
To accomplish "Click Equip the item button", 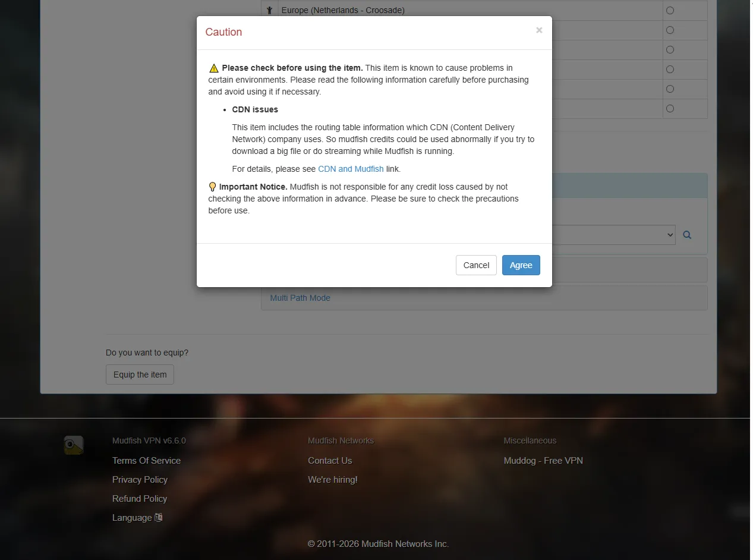I will [140, 375].
